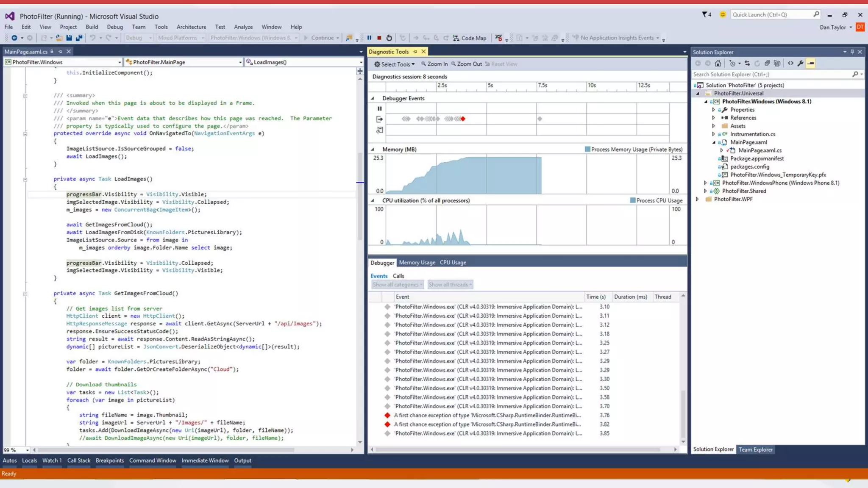Zoom Out on the diagnostics timeline
868x488 pixels.
pyautogui.click(x=466, y=64)
